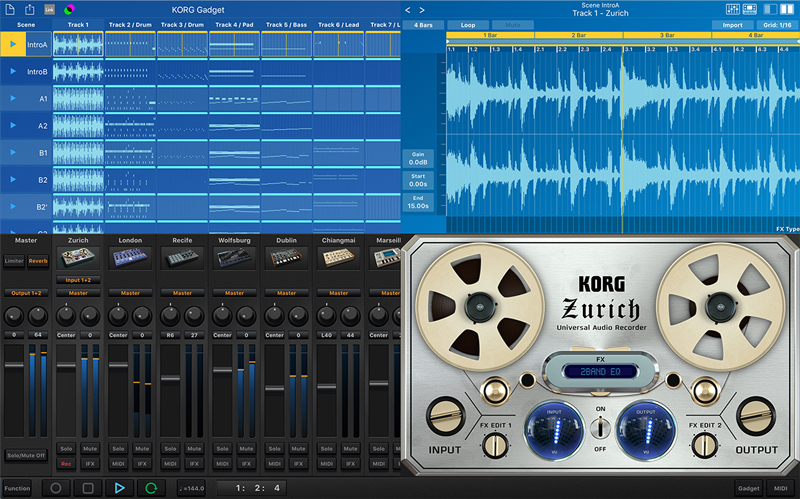Arm Rec on the Zurich channel
The height and width of the screenshot is (499, 800).
tap(66, 464)
